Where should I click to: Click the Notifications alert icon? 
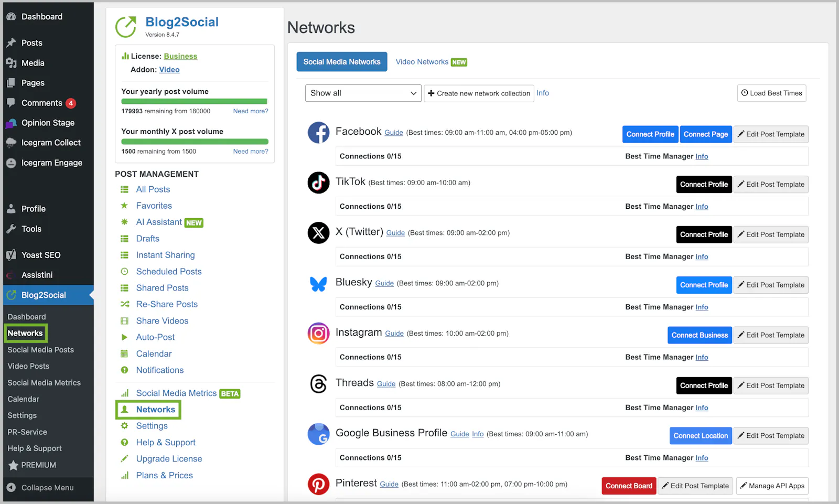[124, 370]
